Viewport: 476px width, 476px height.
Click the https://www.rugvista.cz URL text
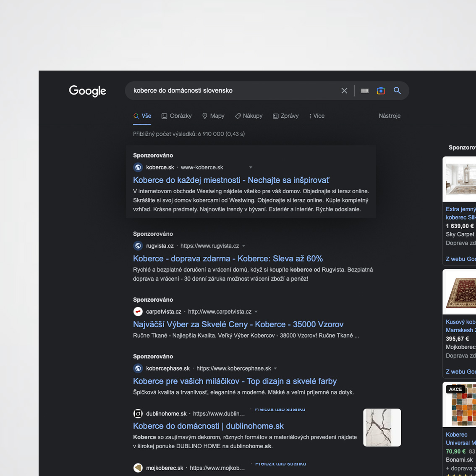point(210,246)
